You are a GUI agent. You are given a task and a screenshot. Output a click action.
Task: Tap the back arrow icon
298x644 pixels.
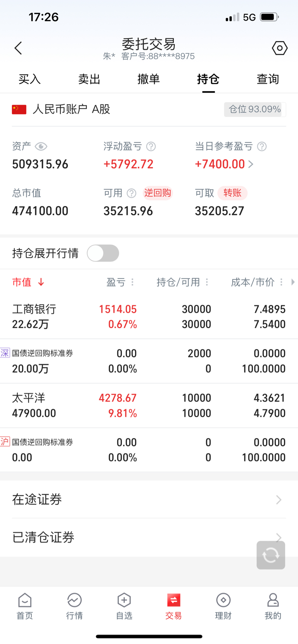click(x=18, y=48)
